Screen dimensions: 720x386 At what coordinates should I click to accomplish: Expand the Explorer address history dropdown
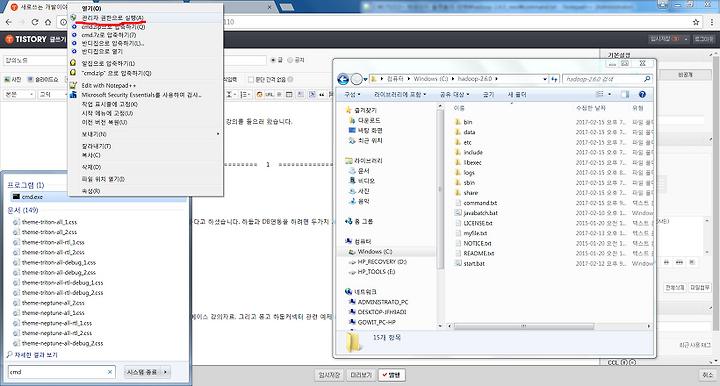[x=545, y=79]
